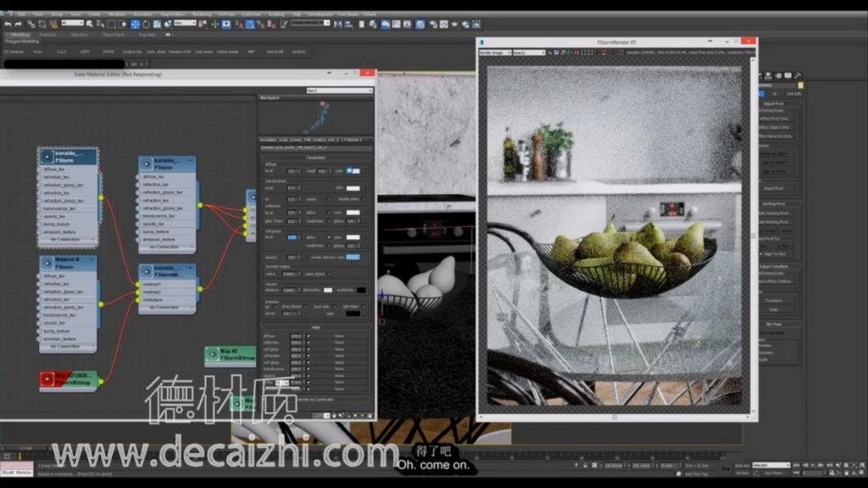The width and height of the screenshot is (868, 488).
Task: Open the named selection sets dropdown
Action: point(310,23)
